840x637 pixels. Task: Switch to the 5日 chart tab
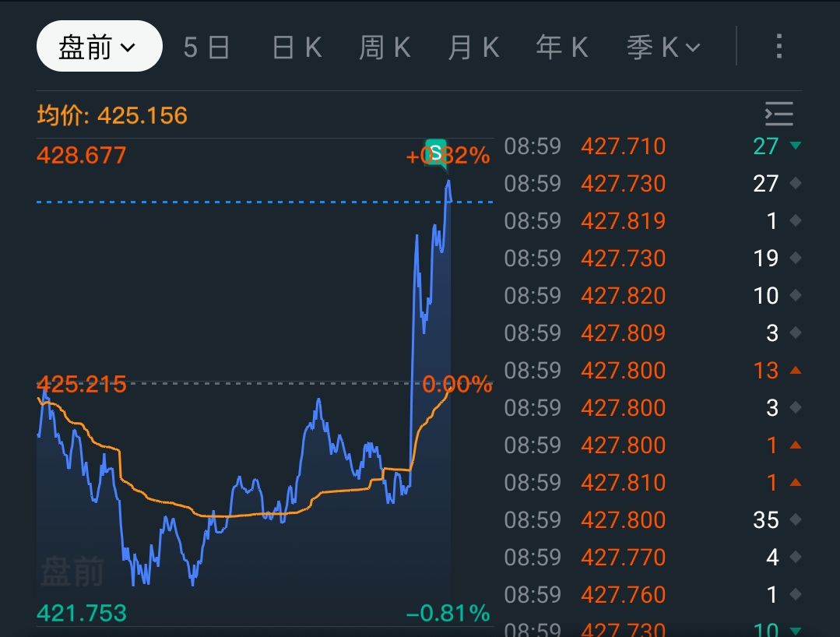pos(207,48)
